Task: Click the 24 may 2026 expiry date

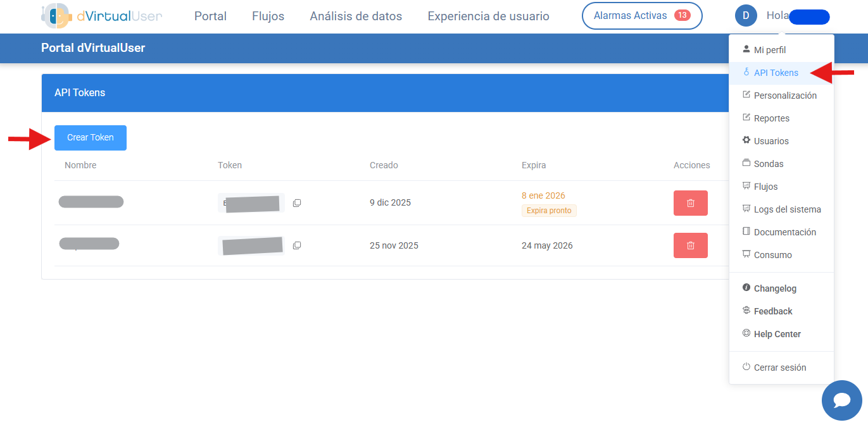Action: 547,245
